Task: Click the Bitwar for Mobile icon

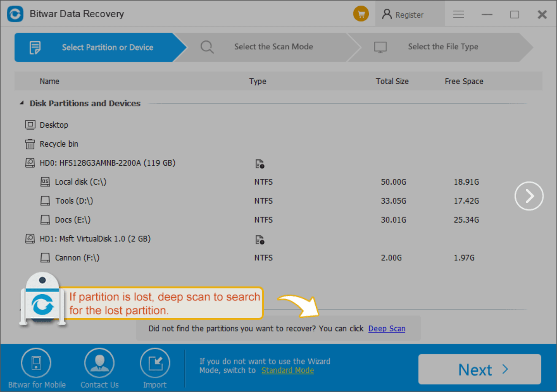Action: coord(36,362)
